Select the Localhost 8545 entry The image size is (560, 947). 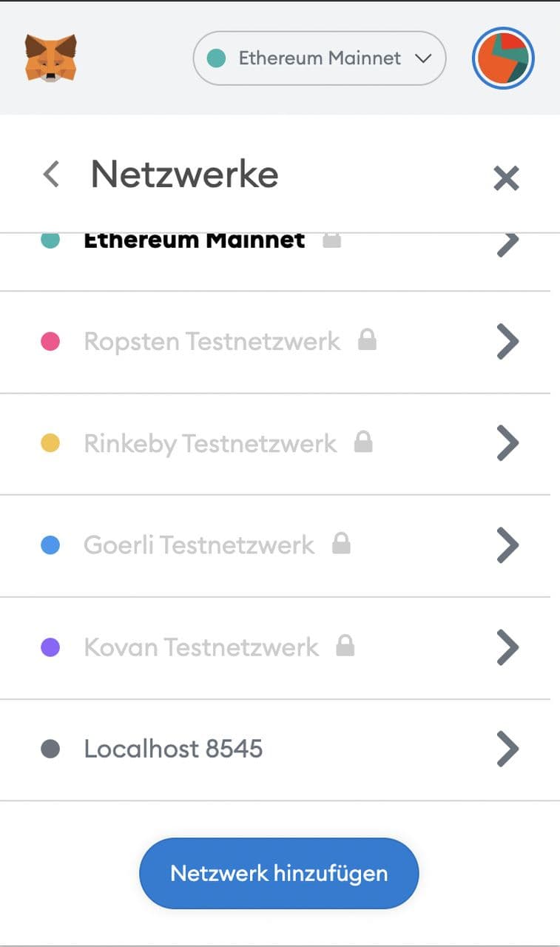(x=173, y=749)
